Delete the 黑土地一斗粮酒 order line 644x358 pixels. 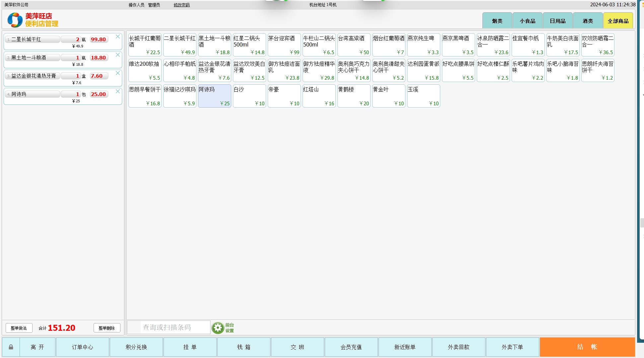point(118,55)
